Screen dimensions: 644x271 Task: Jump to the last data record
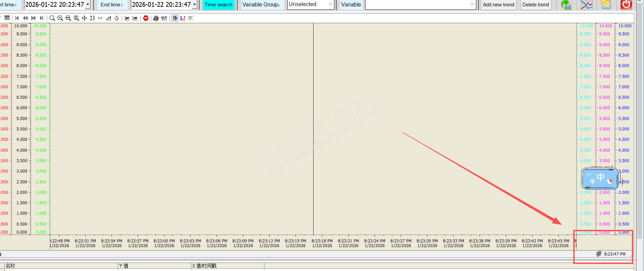click(x=41, y=18)
